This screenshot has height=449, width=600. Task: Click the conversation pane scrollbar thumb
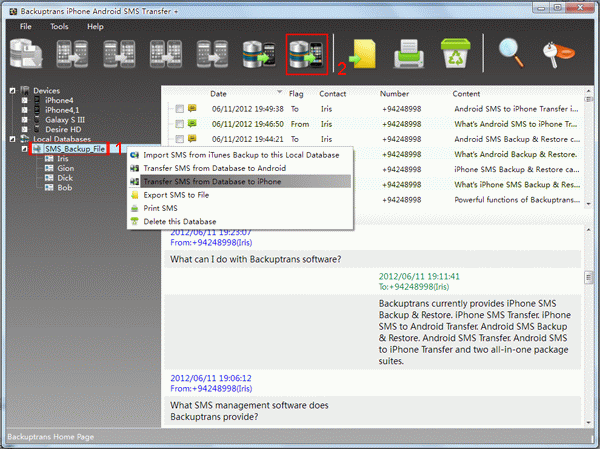[589, 277]
